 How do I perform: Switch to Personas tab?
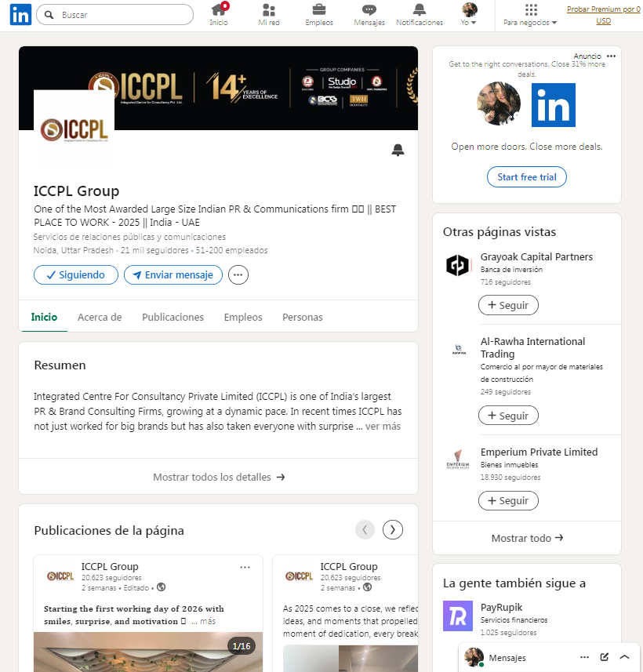point(302,317)
